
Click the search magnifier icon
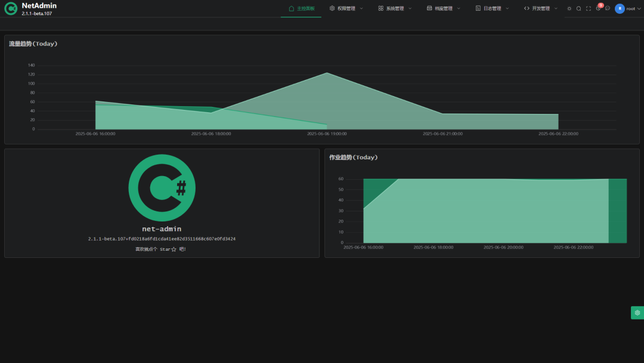pyautogui.click(x=578, y=8)
